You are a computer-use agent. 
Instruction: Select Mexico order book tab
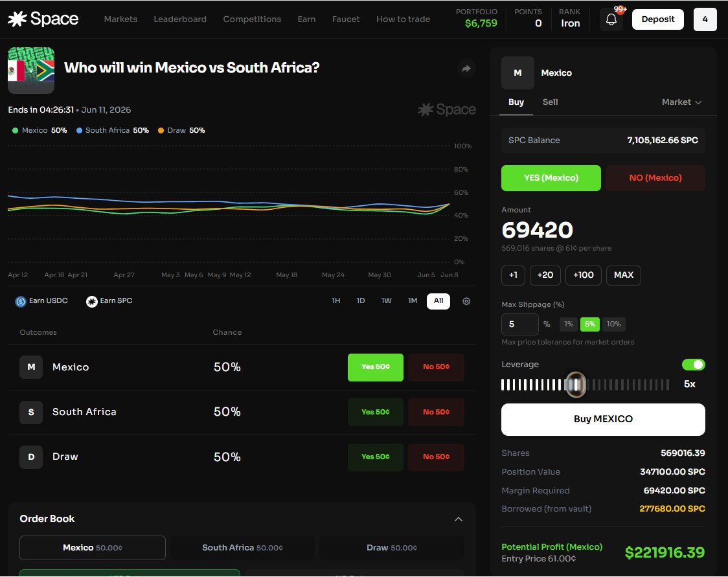[93, 548]
